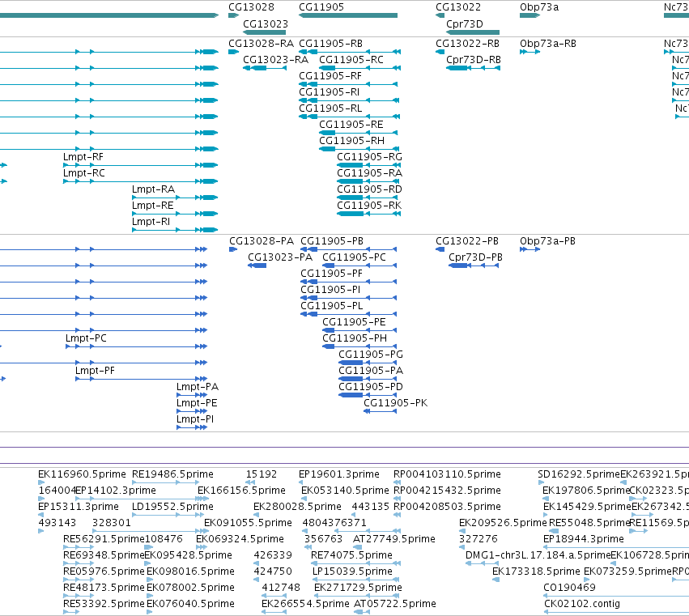The height and width of the screenshot is (616, 689).
Task: Click protein CG11905-PH
Action: point(355,338)
